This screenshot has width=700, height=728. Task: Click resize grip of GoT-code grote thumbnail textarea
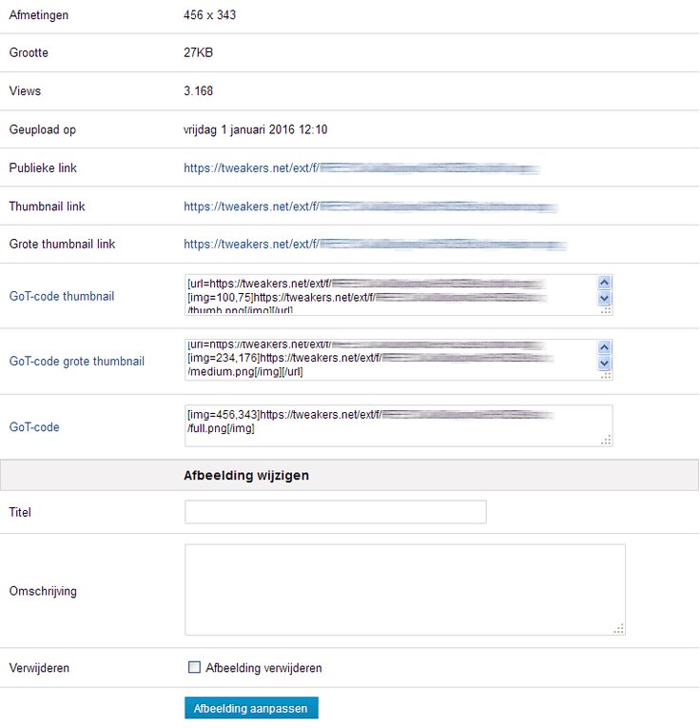tap(606, 375)
